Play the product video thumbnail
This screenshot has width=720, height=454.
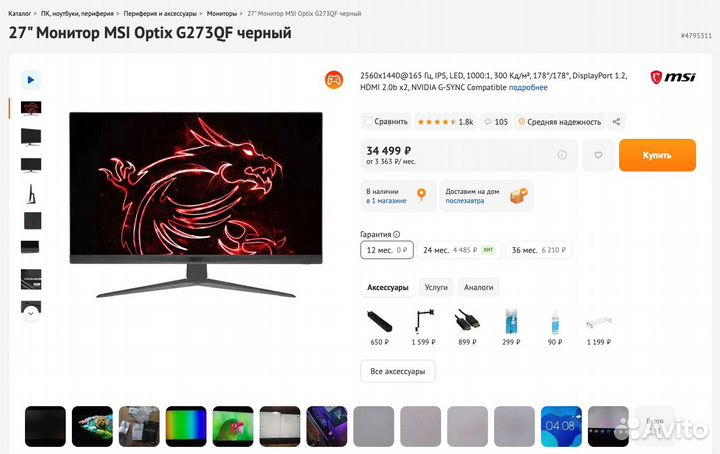pos(31,80)
